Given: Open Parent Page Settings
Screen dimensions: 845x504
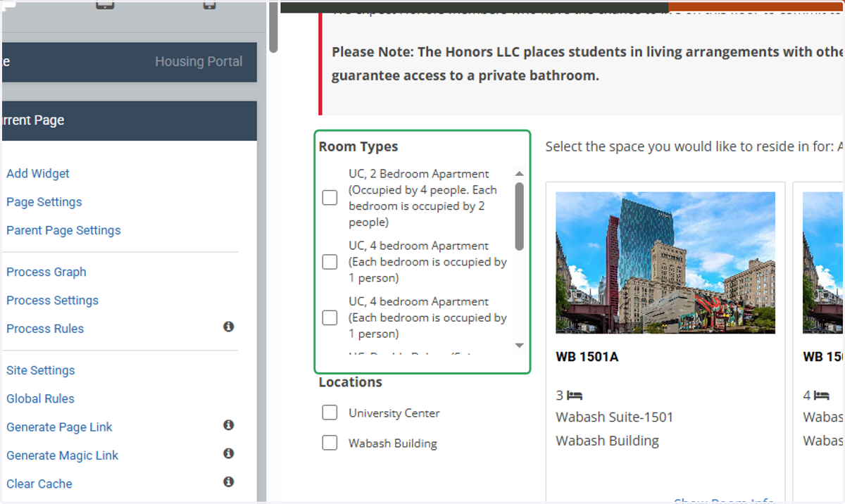Looking at the screenshot, I should point(63,230).
